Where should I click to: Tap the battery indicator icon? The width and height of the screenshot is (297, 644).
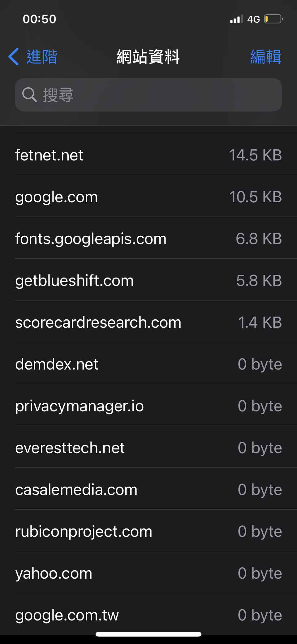point(273,19)
